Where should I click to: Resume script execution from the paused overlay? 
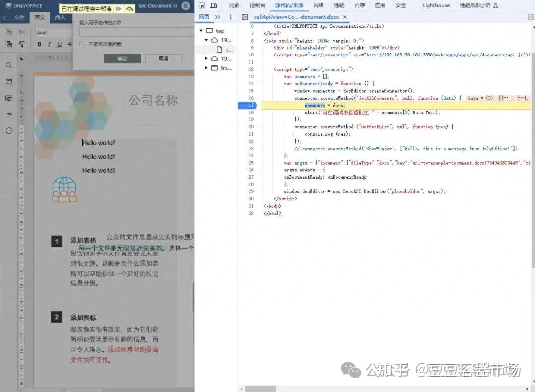pos(119,9)
